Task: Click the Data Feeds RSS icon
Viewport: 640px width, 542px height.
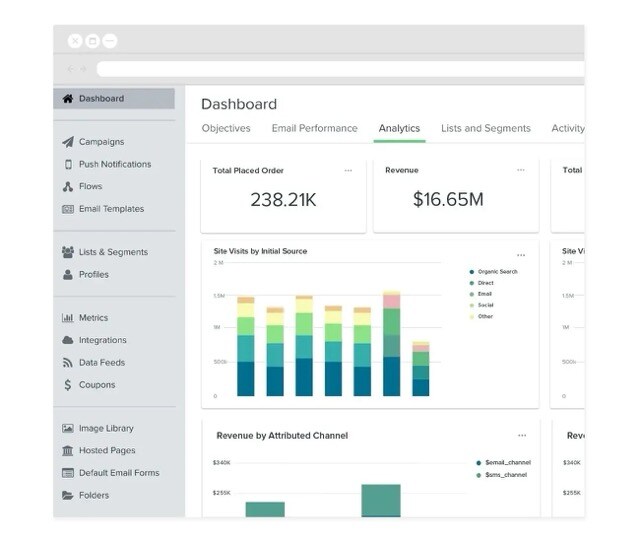Action: pyautogui.click(x=68, y=363)
